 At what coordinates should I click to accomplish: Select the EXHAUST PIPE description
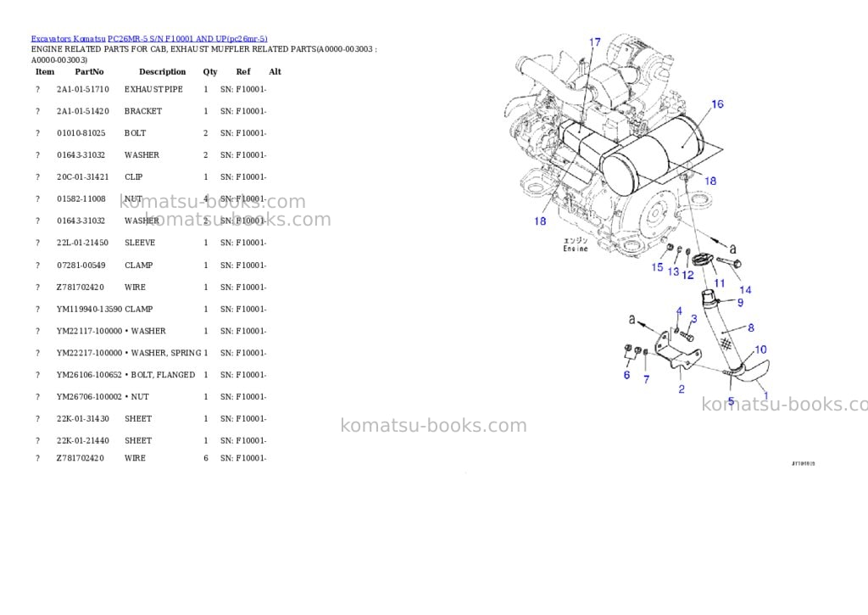(x=153, y=89)
